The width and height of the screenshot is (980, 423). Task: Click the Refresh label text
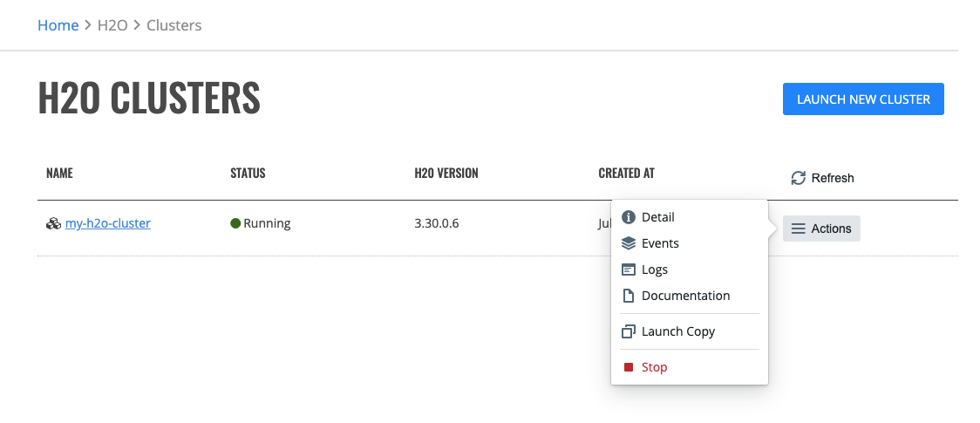point(833,178)
